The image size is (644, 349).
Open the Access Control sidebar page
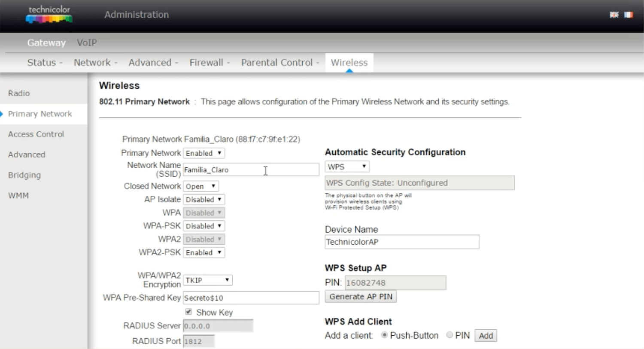pyautogui.click(x=36, y=134)
